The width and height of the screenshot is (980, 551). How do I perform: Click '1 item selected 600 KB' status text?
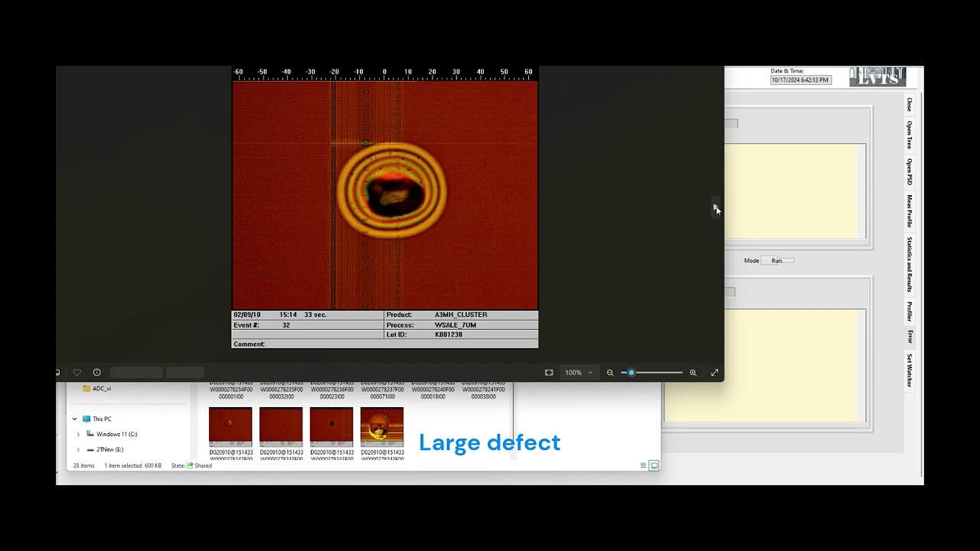(x=132, y=465)
